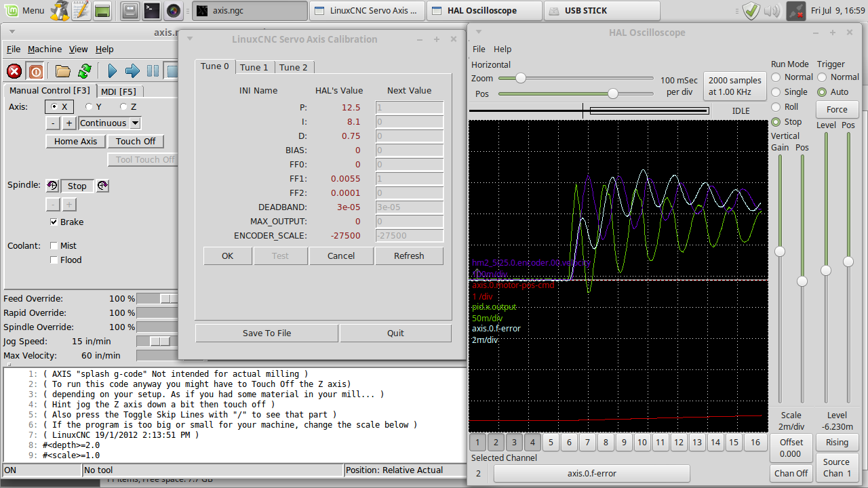This screenshot has width=868, height=488.
Task: Click Refresh in Calibration window
Action: (x=409, y=256)
